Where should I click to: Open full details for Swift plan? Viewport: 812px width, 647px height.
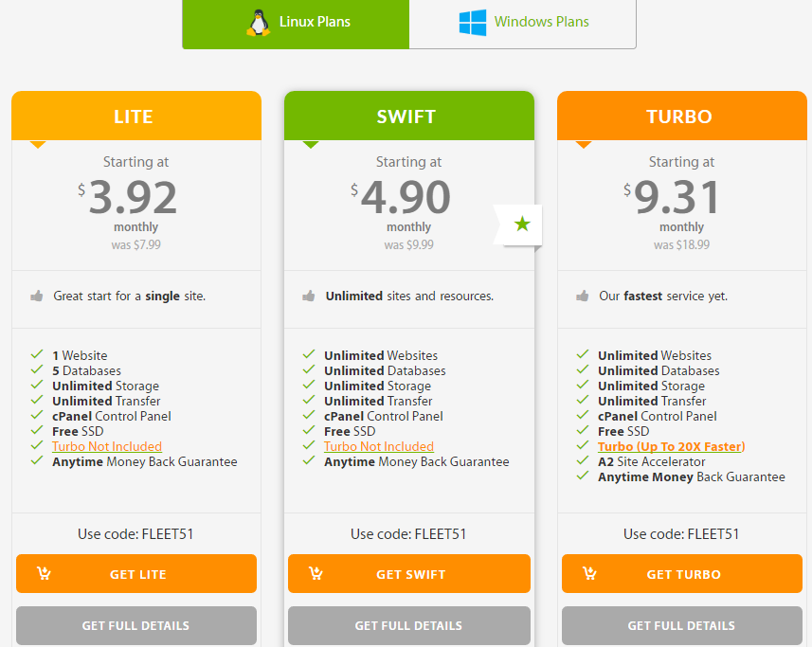pyautogui.click(x=408, y=625)
